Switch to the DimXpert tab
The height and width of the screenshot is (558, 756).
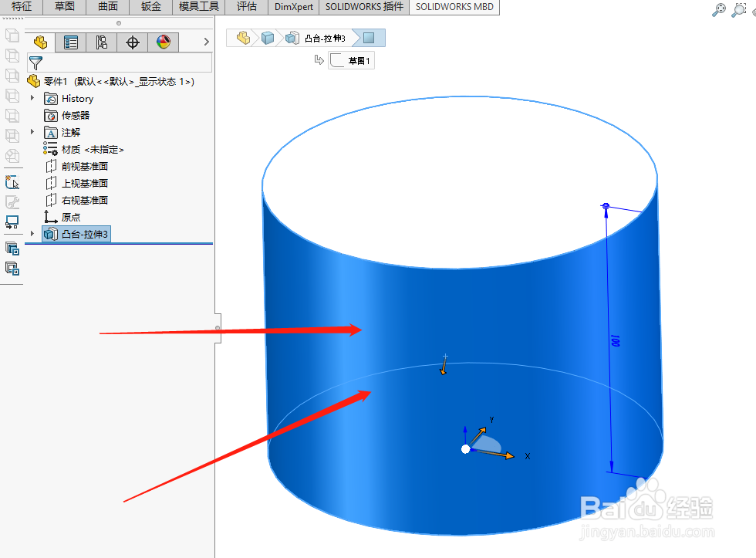point(294,7)
